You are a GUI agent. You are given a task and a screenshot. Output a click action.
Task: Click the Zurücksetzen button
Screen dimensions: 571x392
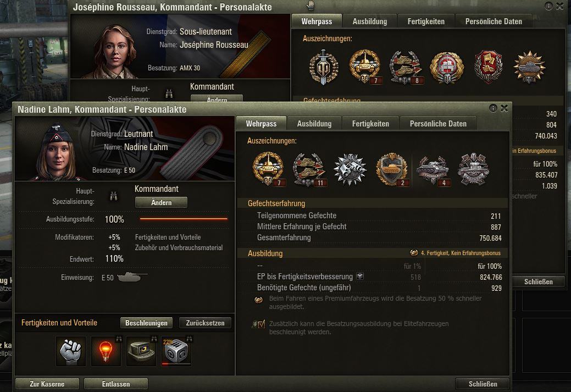[x=205, y=323]
